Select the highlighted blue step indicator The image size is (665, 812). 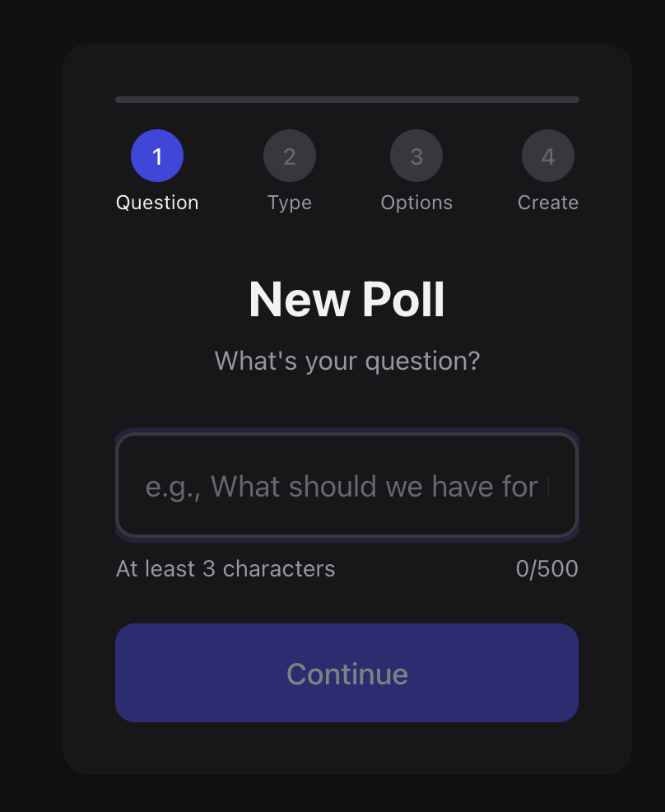tap(157, 155)
